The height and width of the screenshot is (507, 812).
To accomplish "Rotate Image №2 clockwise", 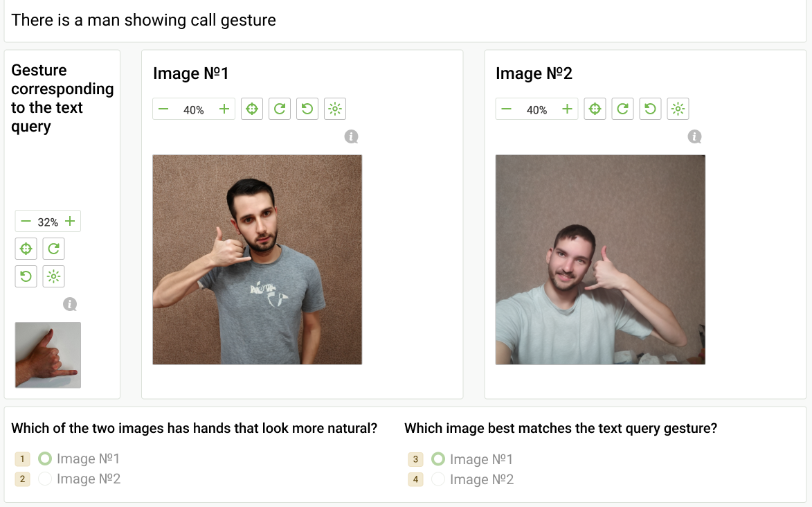I will [622, 109].
